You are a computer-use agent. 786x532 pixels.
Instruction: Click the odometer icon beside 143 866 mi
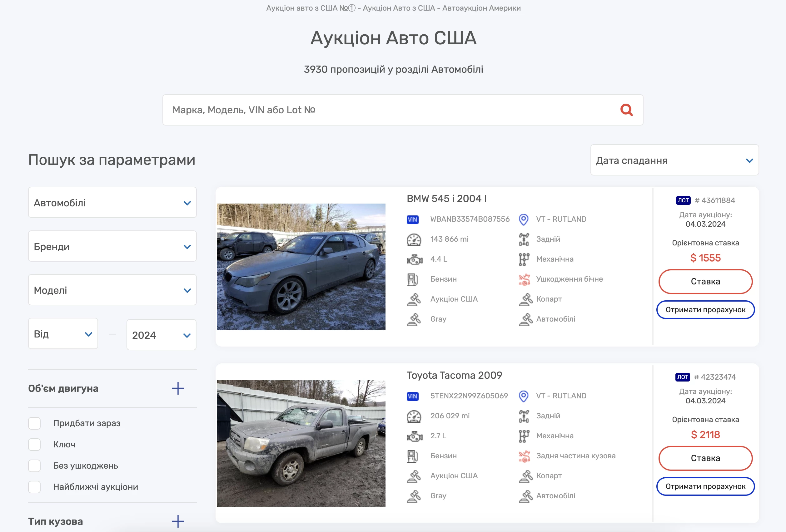coord(413,240)
